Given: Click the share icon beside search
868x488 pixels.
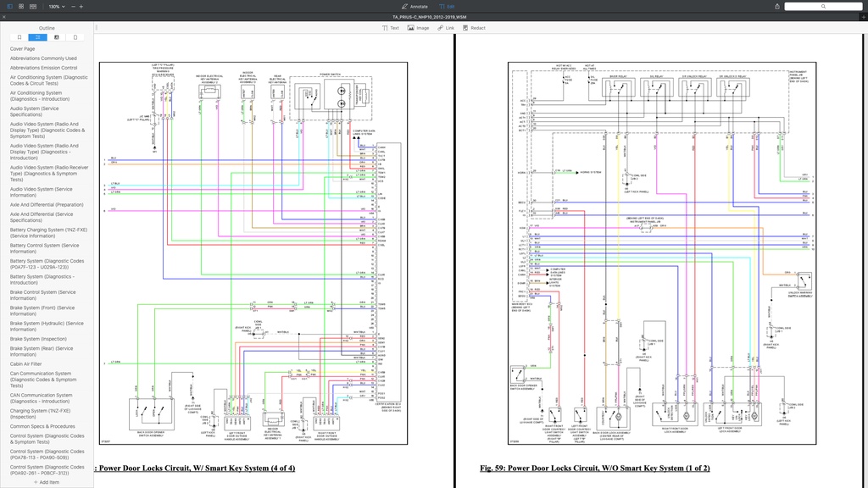Looking at the screenshot, I should pos(776,7).
